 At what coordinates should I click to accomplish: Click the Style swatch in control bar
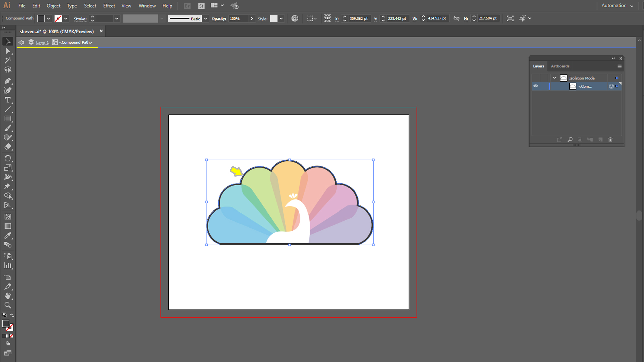click(x=274, y=19)
